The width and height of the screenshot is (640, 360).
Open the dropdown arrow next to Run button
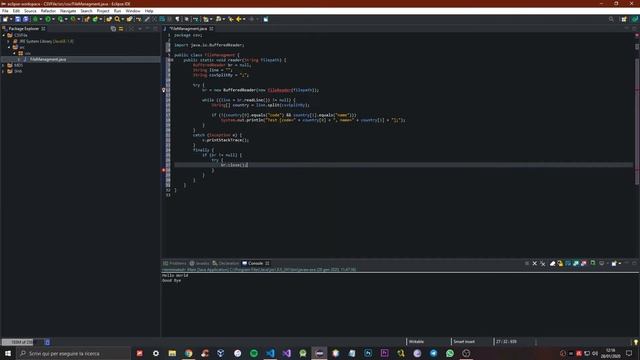(53, 19)
